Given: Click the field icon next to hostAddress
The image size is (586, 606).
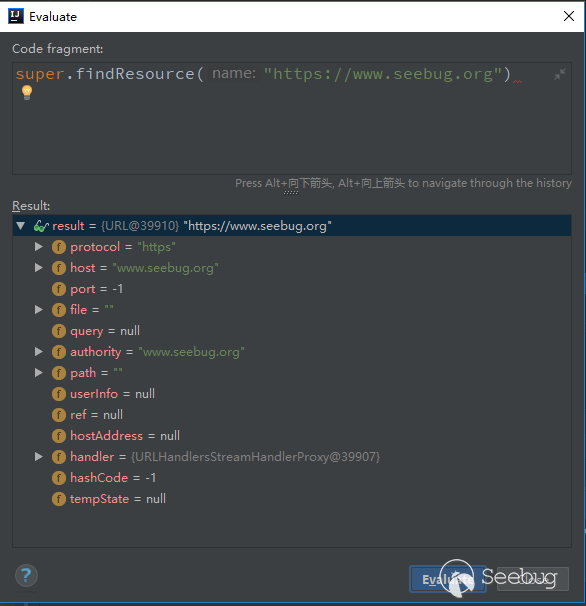Looking at the screenshot, I should tap(59, 436).
